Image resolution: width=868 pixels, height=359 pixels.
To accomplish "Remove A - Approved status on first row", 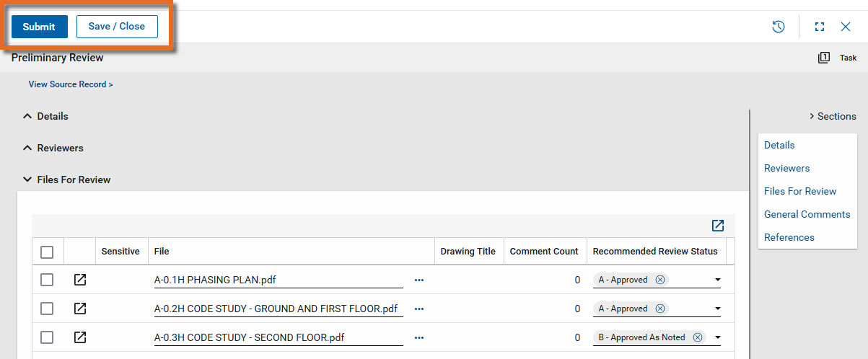I will click(x=660, y=280).
